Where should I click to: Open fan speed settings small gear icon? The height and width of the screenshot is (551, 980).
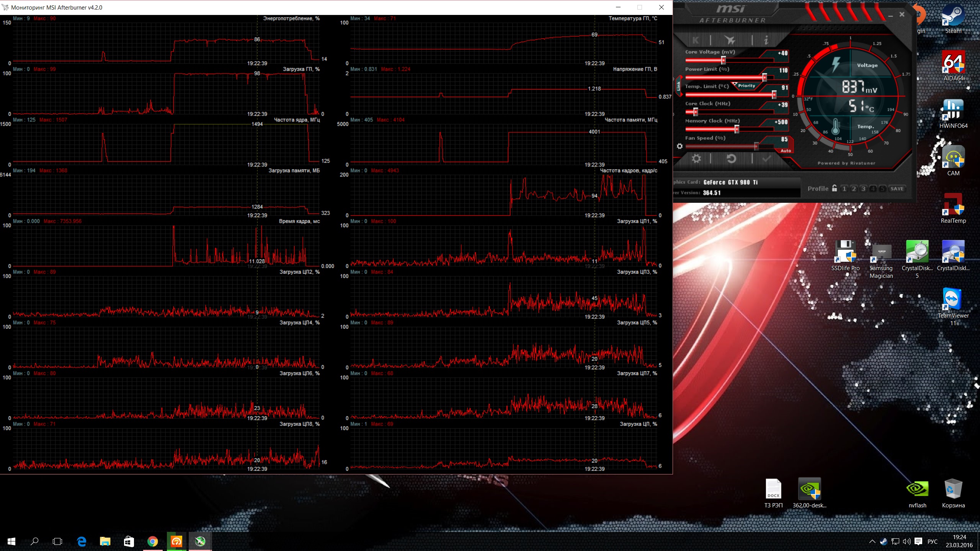[x=679, y=146]
